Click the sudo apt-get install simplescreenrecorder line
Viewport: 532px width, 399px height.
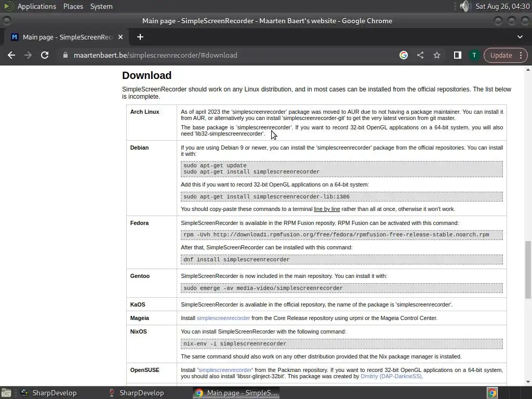click(x=251, y=171)
